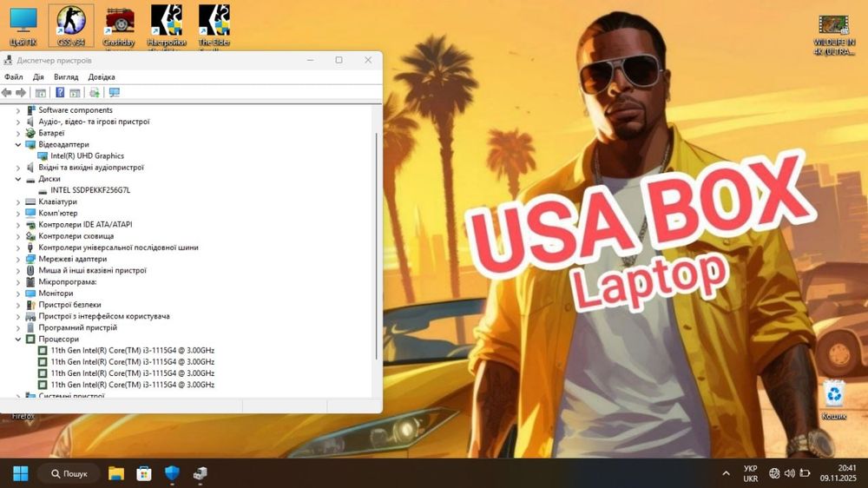Click Комп'ютер category label
Viewport: 868px width, 488px height.
pyautogui.click(x=57, y=214)
